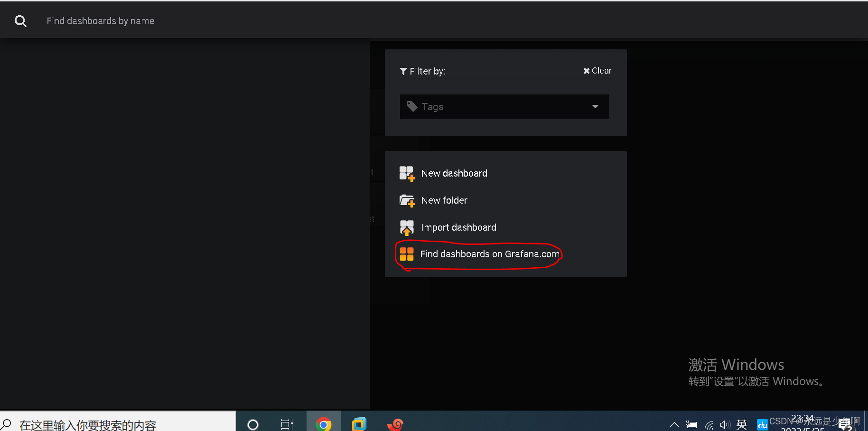Click the Windows taskbar search box

[118, 422]
